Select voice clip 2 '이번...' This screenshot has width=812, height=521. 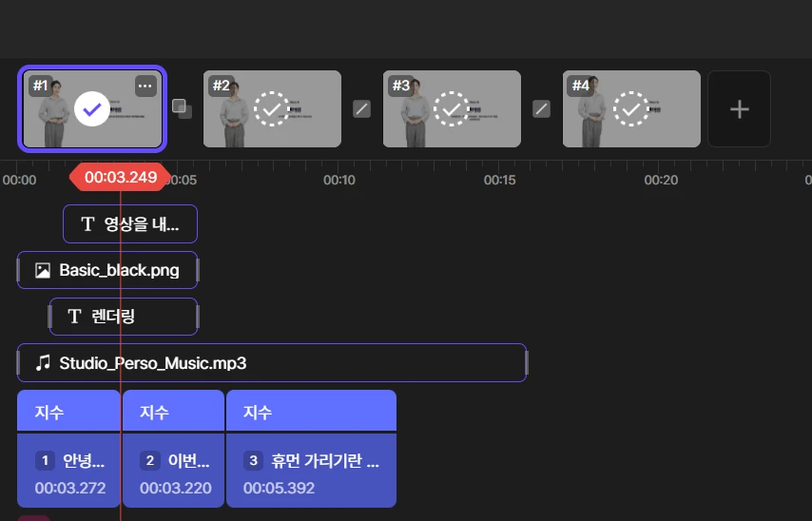click(174, 473)
